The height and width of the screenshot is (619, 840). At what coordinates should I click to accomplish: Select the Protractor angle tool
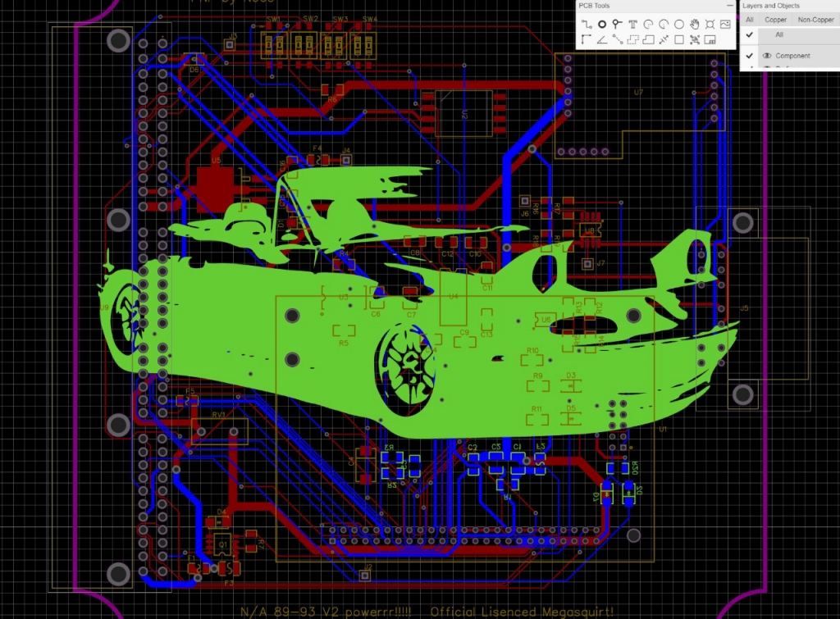coord(602,39)
